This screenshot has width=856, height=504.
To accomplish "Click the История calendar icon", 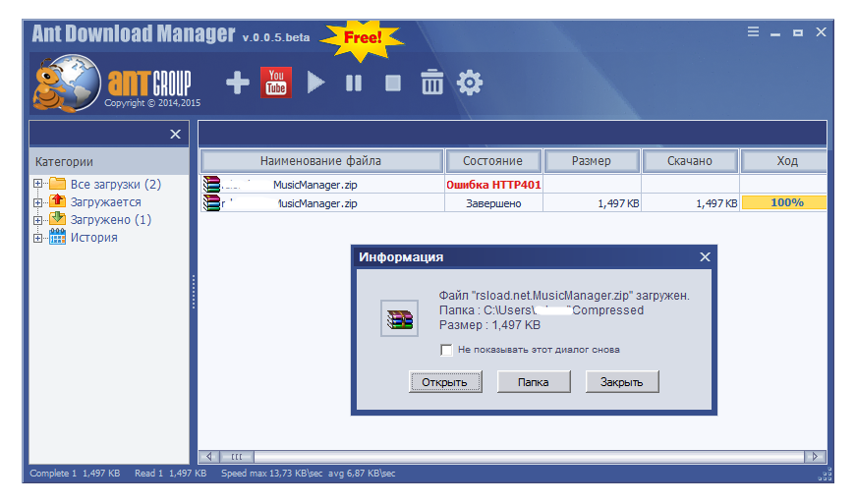I will 57,237.
